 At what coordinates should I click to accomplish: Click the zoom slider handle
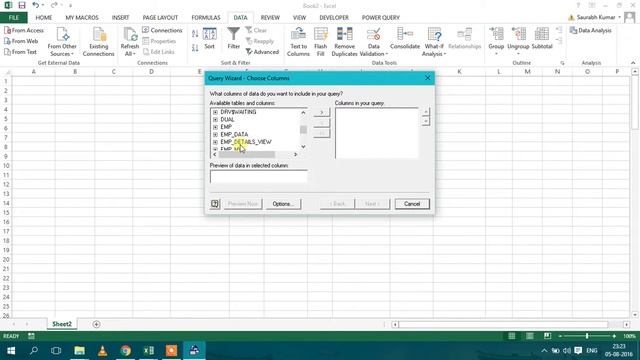[587, 336]
